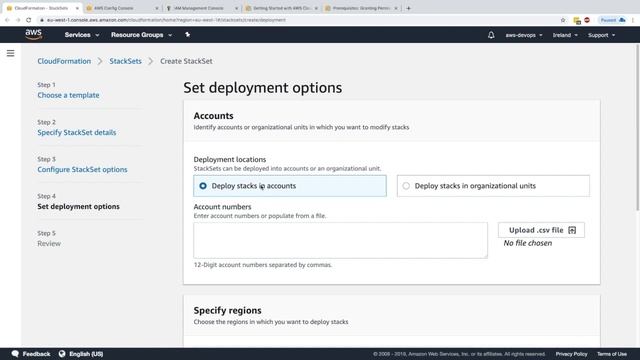This screenshot has height=360, width=640.
Task: Click the browser address bar URL
Action: coord(166,20)
